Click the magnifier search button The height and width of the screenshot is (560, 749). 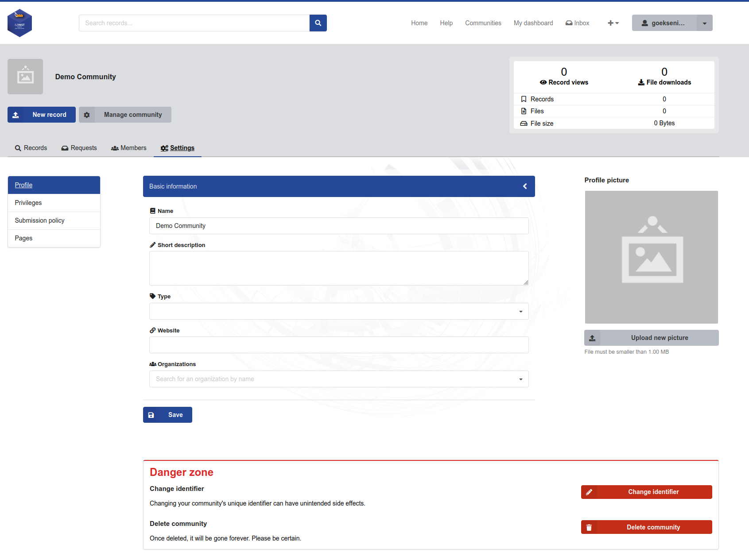point(318,23)
